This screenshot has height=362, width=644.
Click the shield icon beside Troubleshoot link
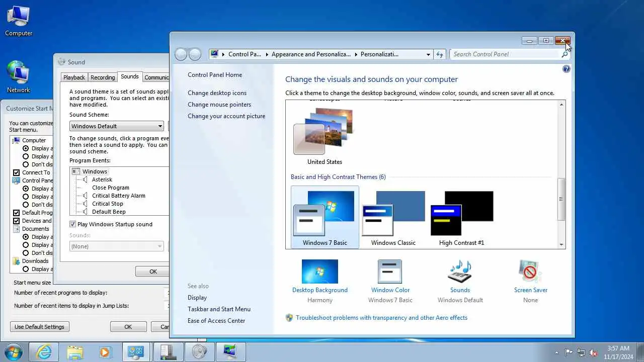(x=289, y=318)
